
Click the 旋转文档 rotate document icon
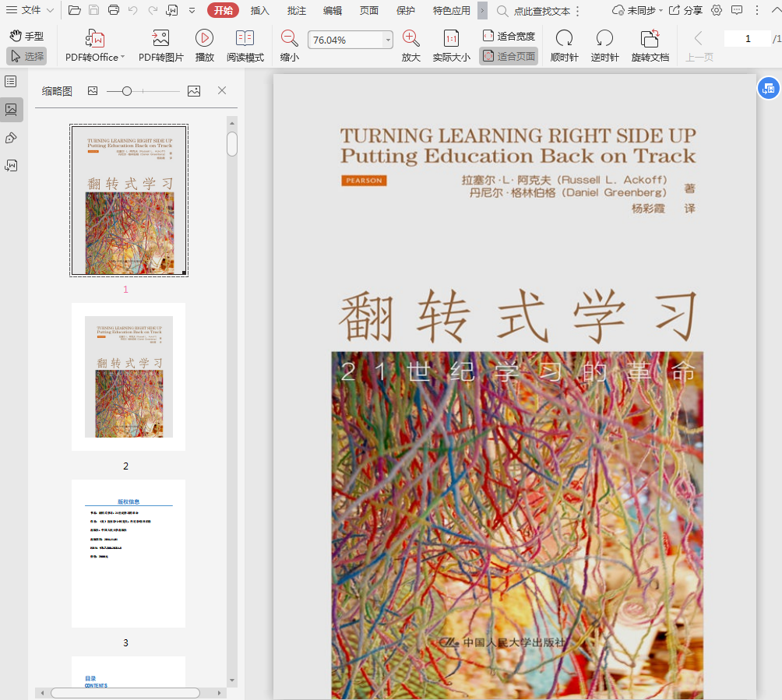click(650, 39)
